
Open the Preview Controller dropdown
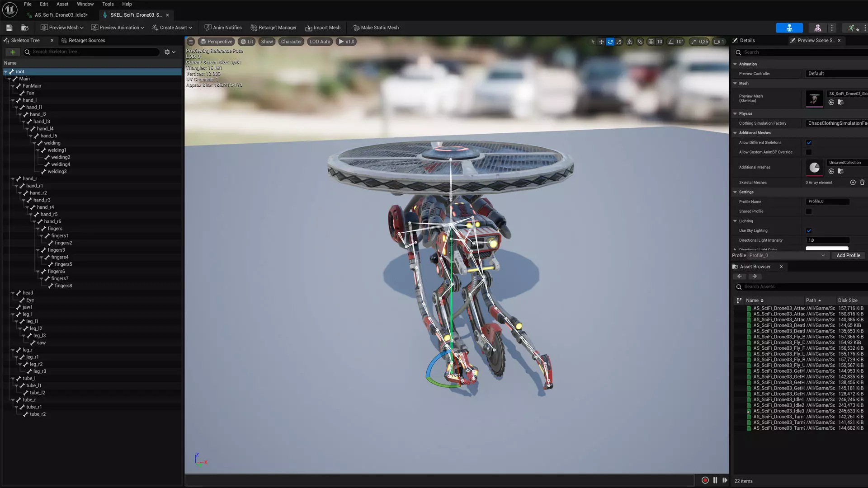tap(836, 74)
